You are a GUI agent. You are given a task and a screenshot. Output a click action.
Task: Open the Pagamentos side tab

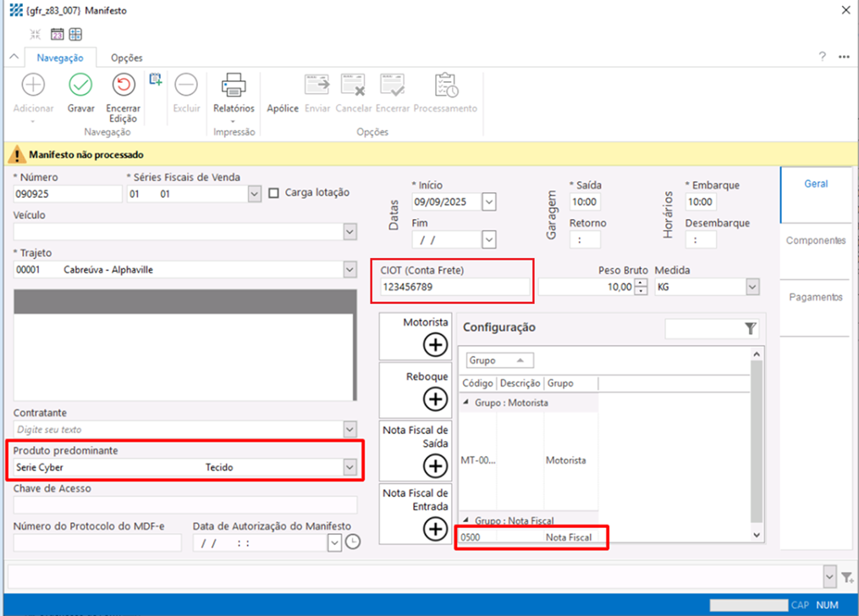(x=815, y=297)
